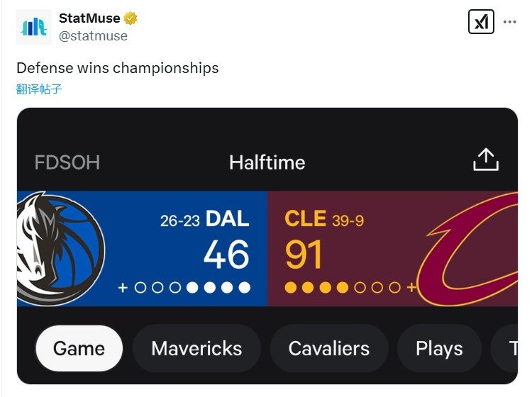Screen dimensions: 532x397
Task: Click the Mavericks timeout dots indicator
Action: (x=192, y=288)
